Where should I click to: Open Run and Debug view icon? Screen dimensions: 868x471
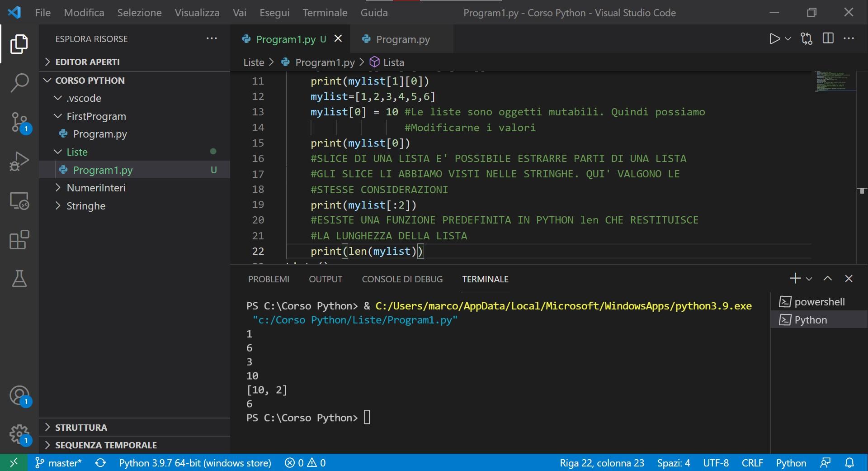19,162
